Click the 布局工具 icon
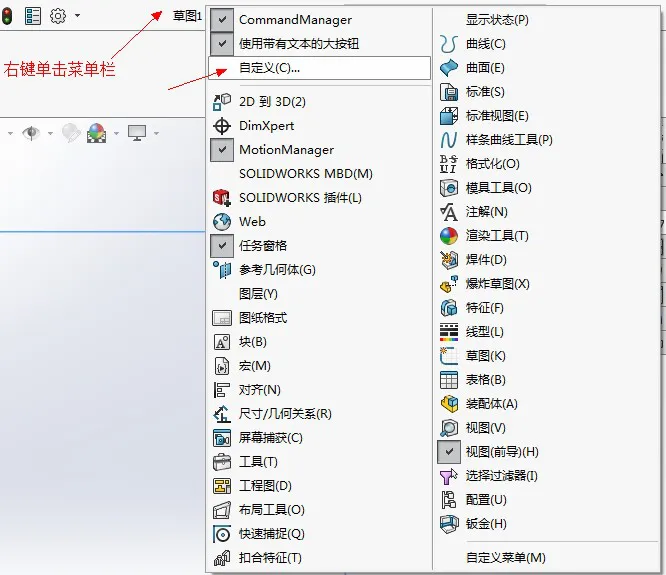The width and height of the screenshot is (666, 575). pyautogui.click(x=222, y=510)
